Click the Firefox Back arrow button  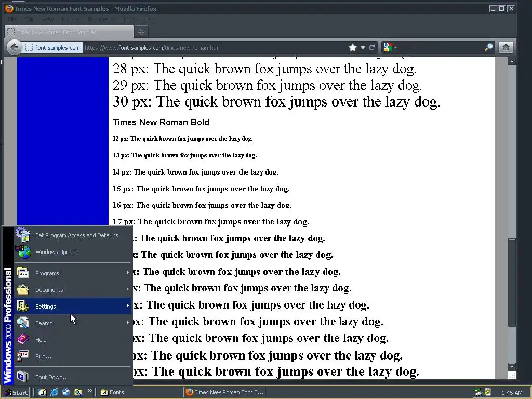(x=14, y=47)
